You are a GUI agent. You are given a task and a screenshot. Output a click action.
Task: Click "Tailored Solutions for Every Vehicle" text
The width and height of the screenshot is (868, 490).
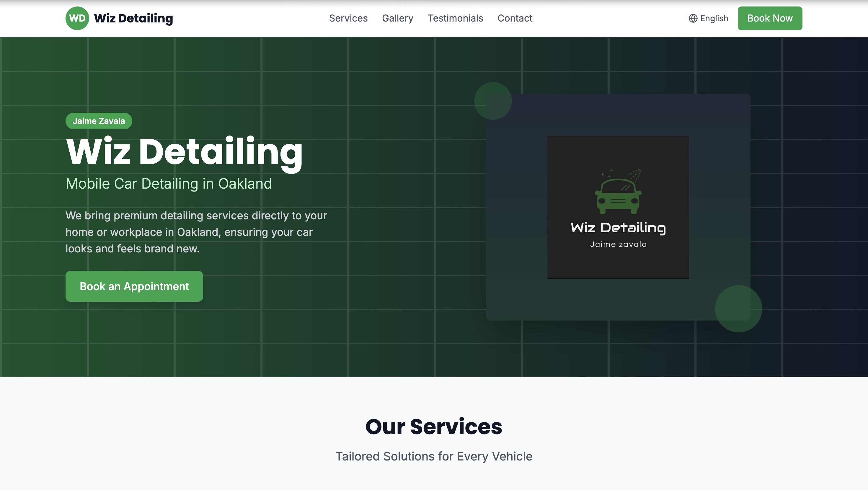click(434, 456)
